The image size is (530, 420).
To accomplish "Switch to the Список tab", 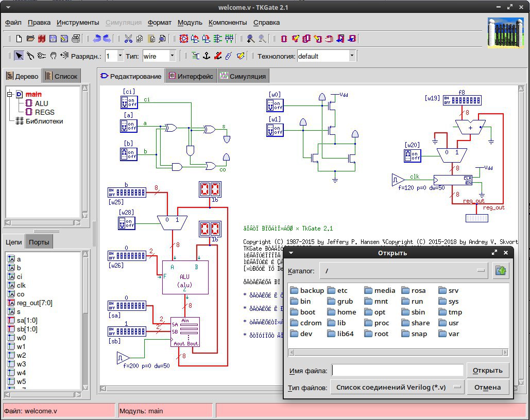I will click(61, 76).
